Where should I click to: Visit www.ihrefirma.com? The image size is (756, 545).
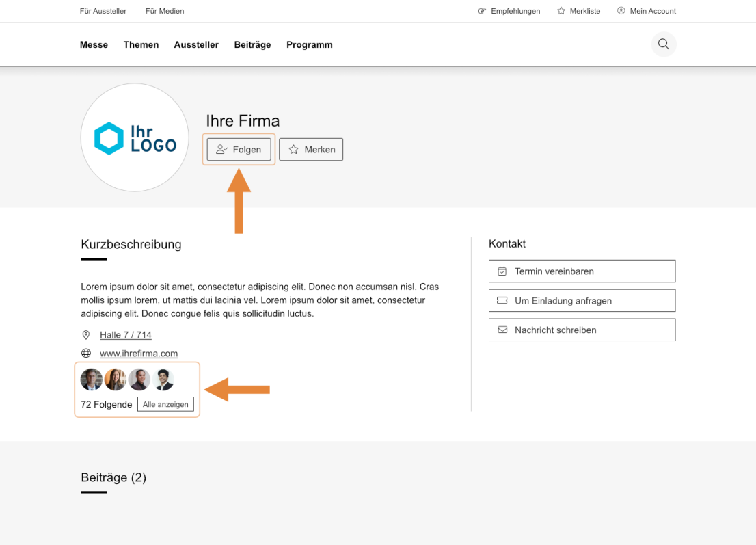click(x=138, y=354)
